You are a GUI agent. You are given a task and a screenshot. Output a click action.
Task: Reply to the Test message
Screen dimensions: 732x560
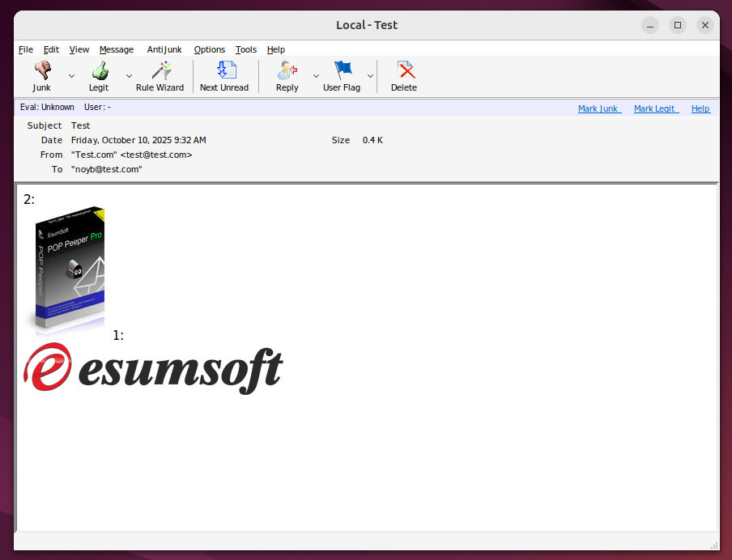point(287,76)
